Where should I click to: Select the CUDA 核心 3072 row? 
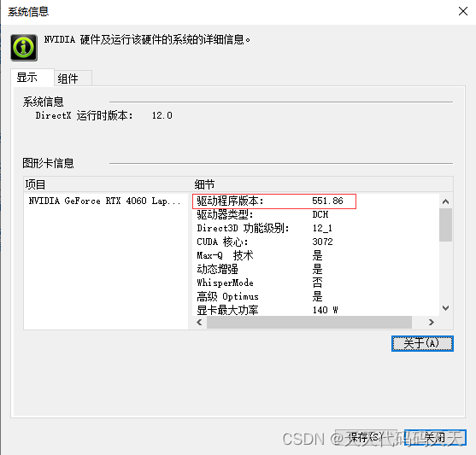point(315,242)
